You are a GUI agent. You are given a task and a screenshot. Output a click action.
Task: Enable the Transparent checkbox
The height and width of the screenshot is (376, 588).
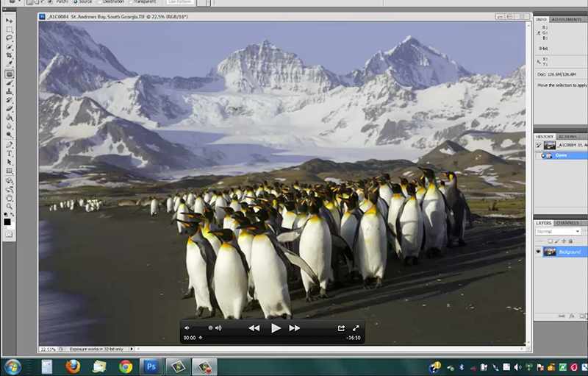[143, 2]
